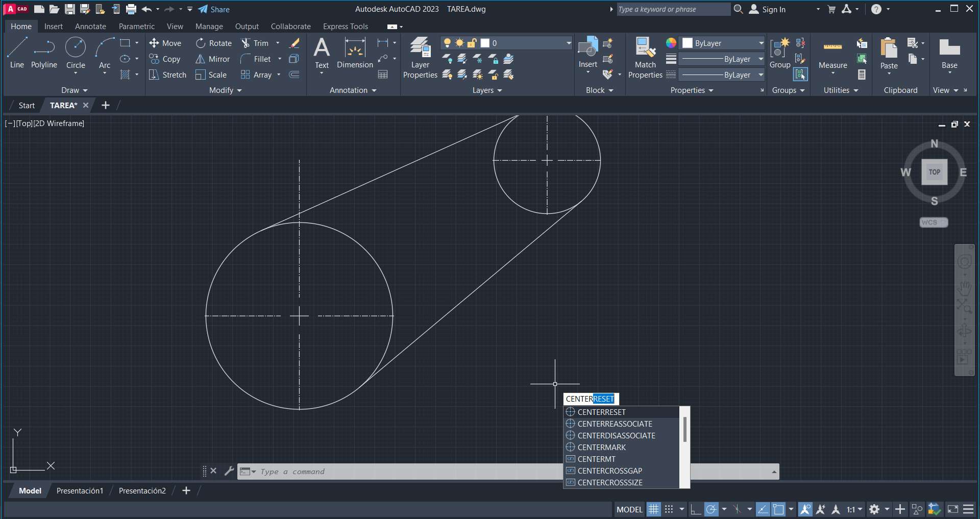Switch to Presentación1 layout tab

click(x=80, y=491)
